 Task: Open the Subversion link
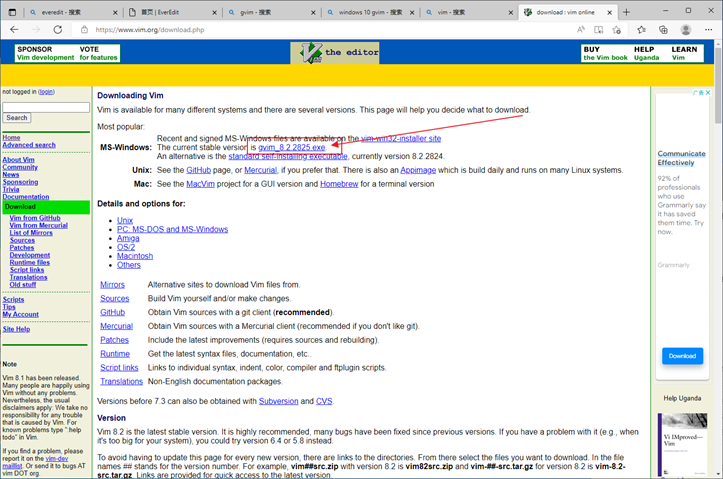[x=279, y=401]
